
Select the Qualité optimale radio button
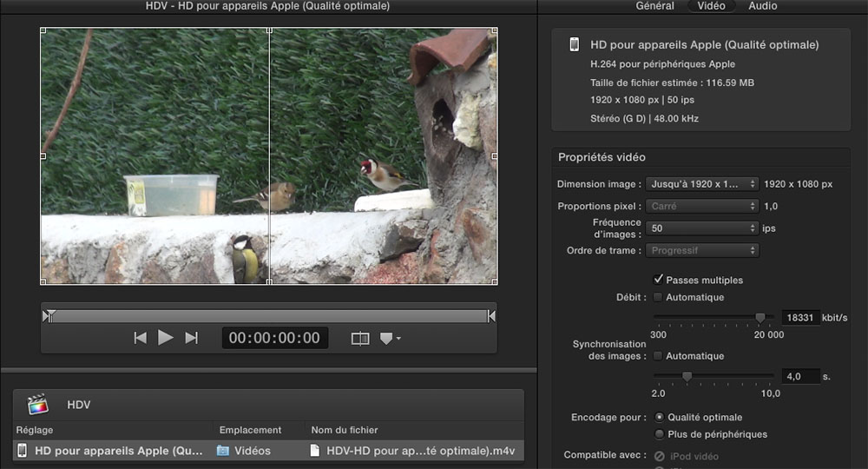point(660,417)
